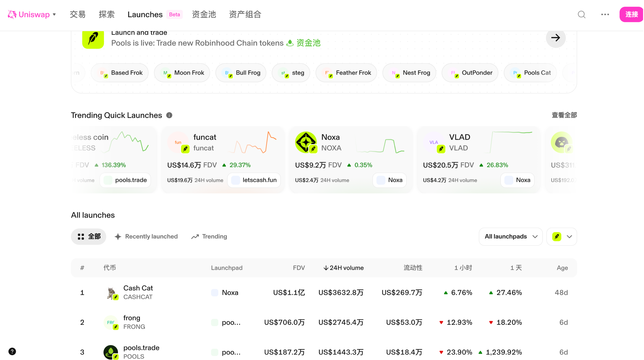The width and height of the screenshot is (644, 360).
Task: Sort by the FDV column header
Action: [299, 268]
